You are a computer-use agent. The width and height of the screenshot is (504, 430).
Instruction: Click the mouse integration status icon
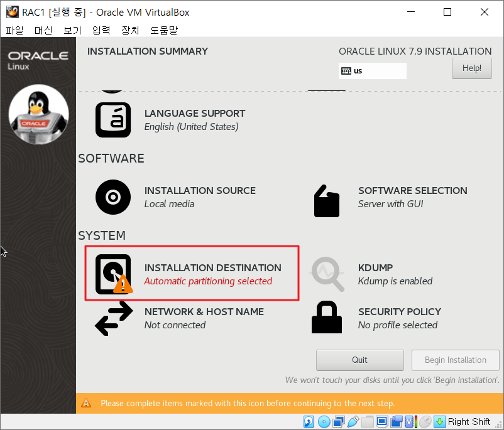point(425,422)
